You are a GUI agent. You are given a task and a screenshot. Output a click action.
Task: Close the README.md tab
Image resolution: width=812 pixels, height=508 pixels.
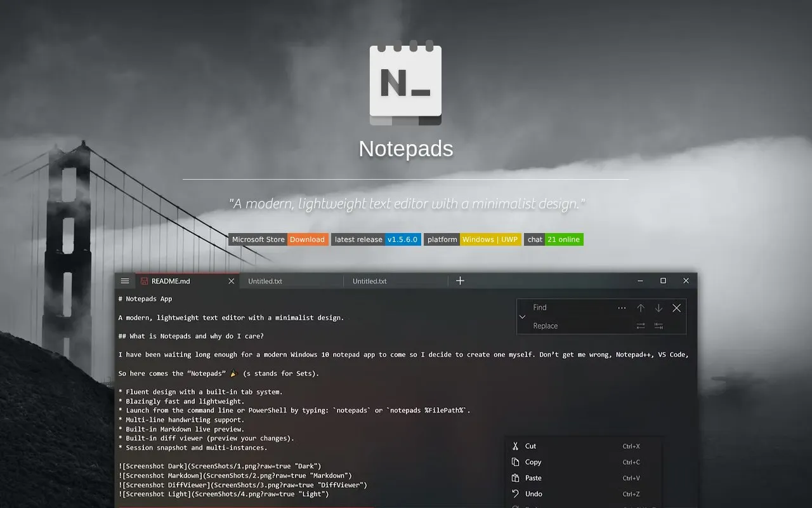click(232, 281)
